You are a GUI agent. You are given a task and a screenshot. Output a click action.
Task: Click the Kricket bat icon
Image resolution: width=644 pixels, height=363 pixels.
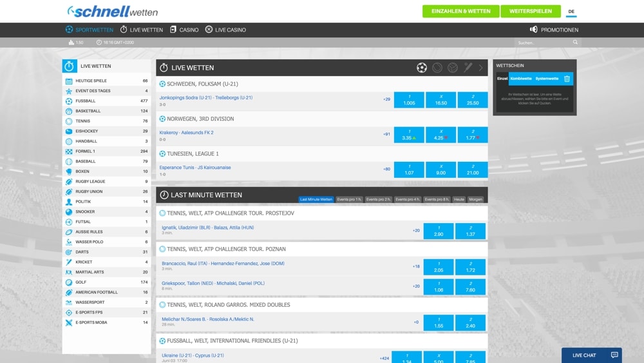pyautogui.click(x=69, y=262)
